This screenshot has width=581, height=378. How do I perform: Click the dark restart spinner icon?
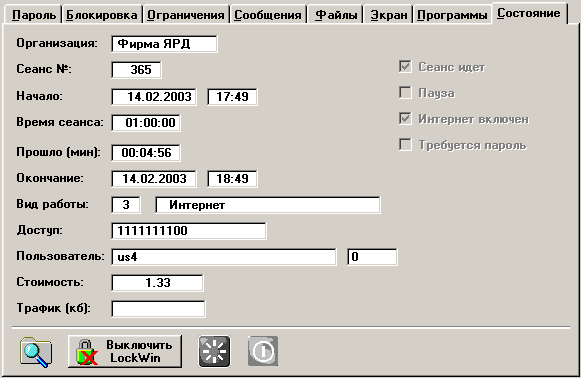pyautogui.click(x=214, y=351)
